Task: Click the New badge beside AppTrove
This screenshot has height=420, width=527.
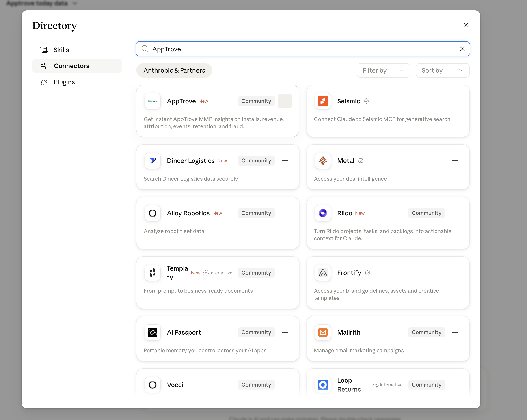Action: coord(203,101)
